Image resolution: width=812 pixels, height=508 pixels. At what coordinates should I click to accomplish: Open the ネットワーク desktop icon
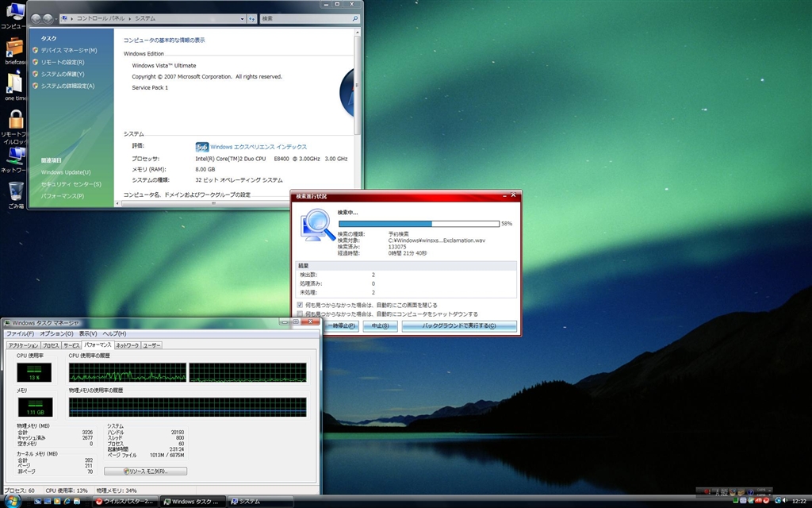[14, 160]
